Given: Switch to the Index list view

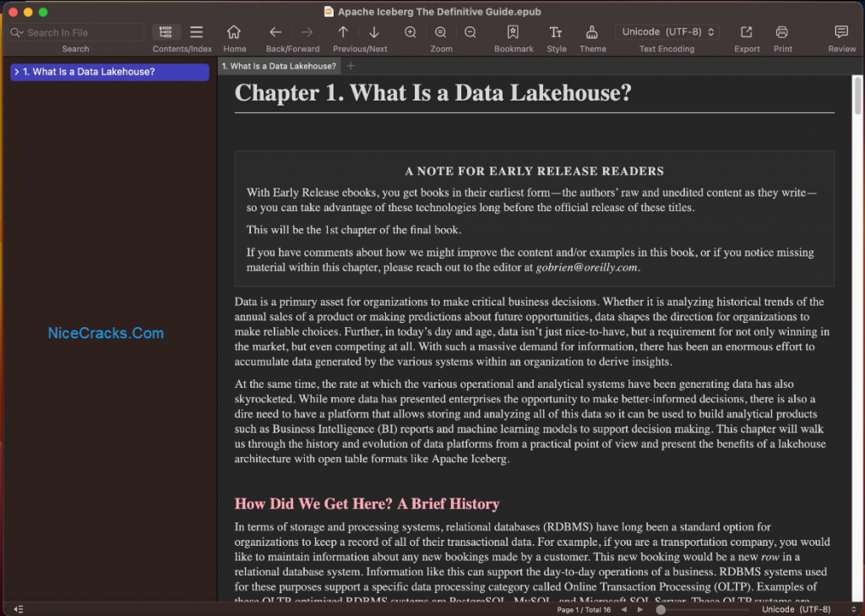Looking at the screenshot, I should click(x=196, y=32).
